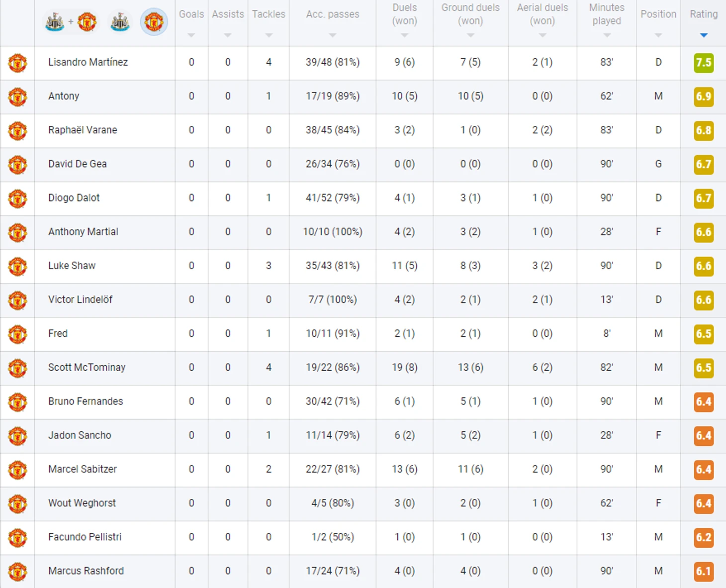Select the highlighted Manchester United crest filter
Screen dimensions: 726x588
coord(154,22)
